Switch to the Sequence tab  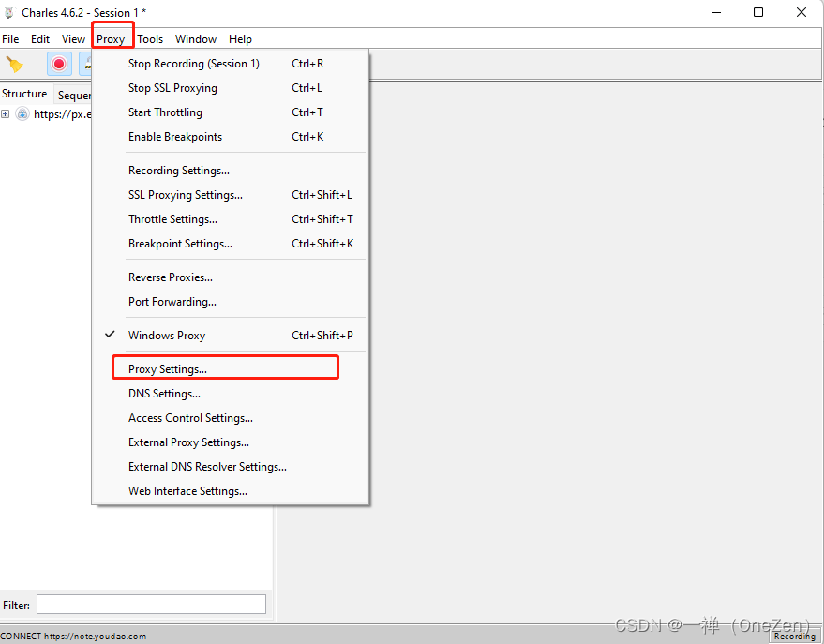click(73, 95)
